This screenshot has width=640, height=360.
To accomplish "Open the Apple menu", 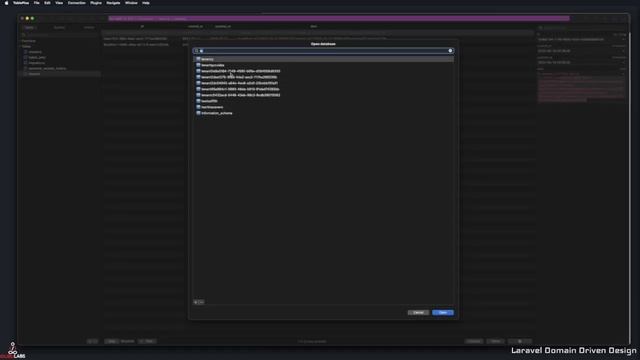I will click(x=6, y=3).
